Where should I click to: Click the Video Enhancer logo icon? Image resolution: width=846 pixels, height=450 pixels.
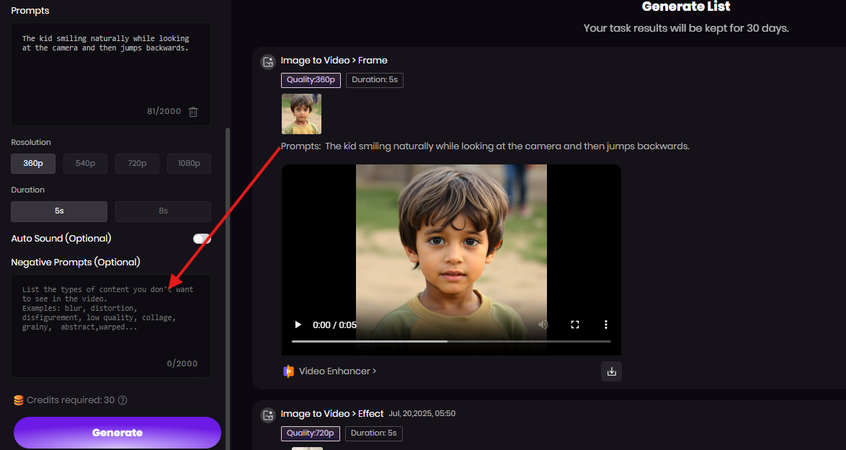point(289,371)
